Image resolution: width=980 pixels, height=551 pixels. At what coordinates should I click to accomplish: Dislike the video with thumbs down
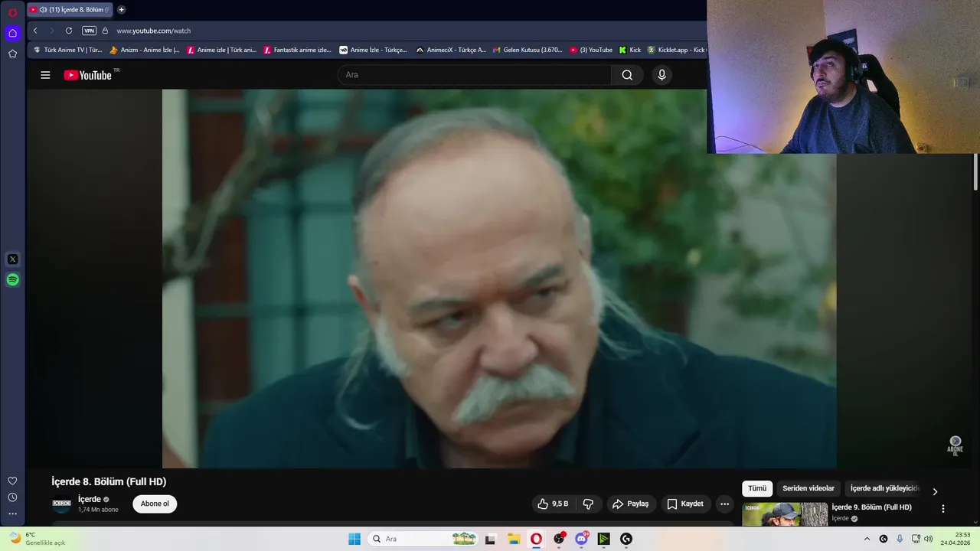pos(588,504)
